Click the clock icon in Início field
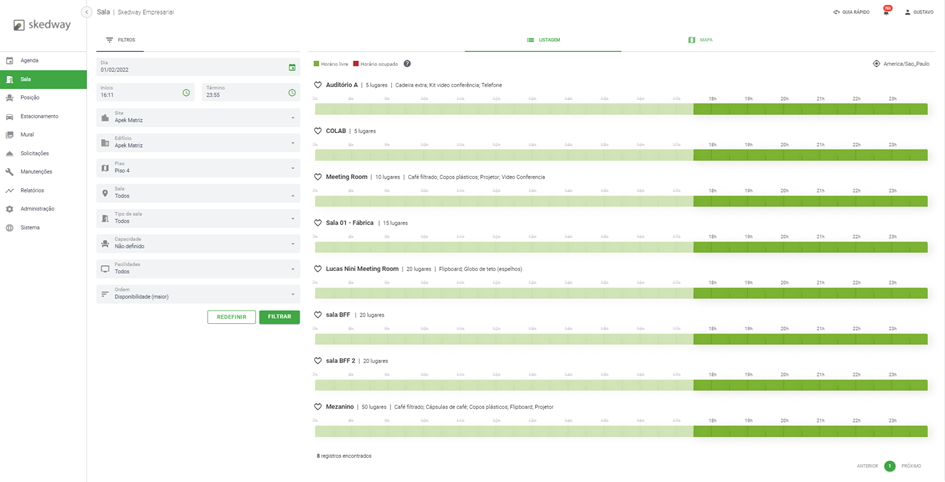This screenshot has height=482, width=945. 186,93
